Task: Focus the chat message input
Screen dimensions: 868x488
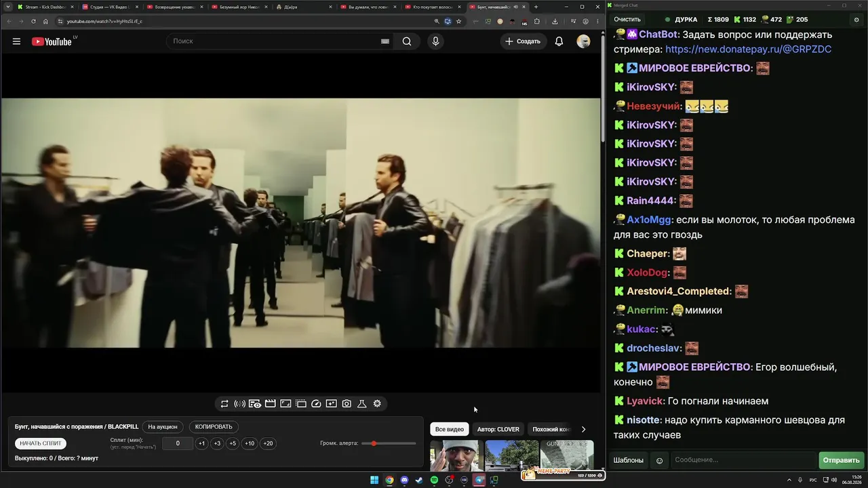Action: tap(743, 461)
